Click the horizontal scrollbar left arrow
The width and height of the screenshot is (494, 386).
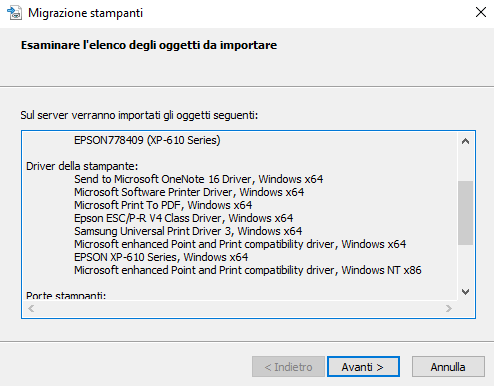[x=31, y=308]
